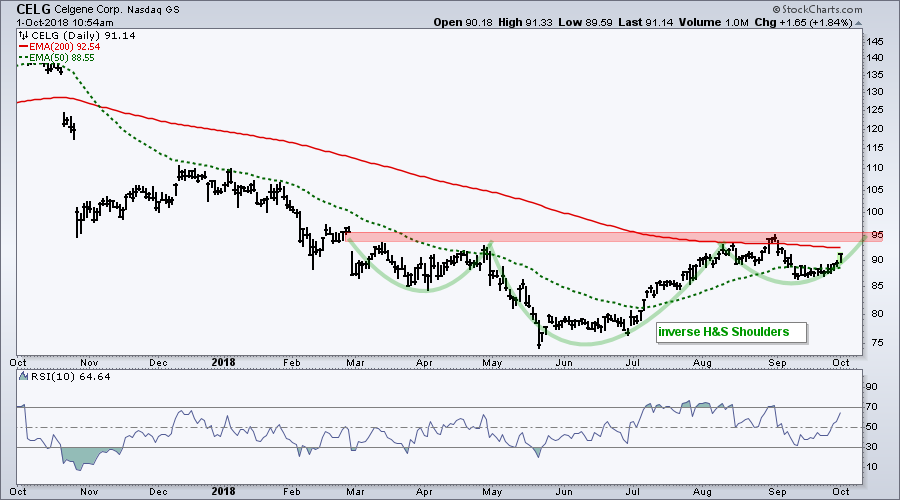Image resolution: width=900 pixels, height=500 pixels.
Task: Click the High 91.33 value
Action: [526, 22]
